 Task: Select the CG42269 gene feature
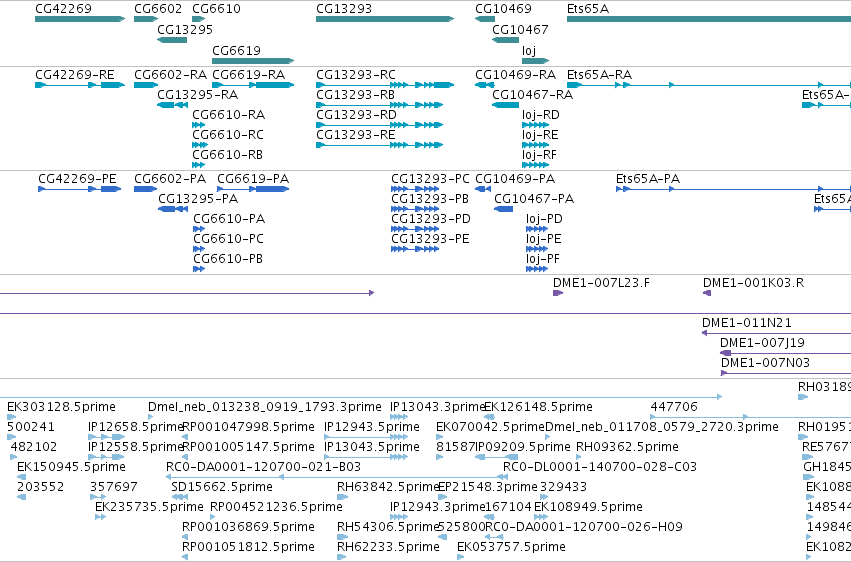click(80, 19)
